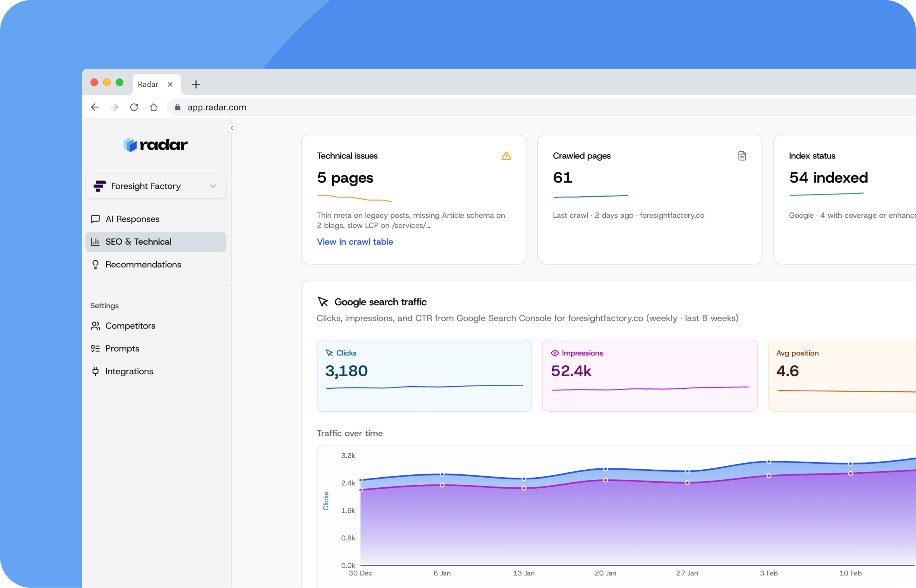Click cursor icon beside Google search traffic
Screen dimensions: 916x588
coord(323,302)
